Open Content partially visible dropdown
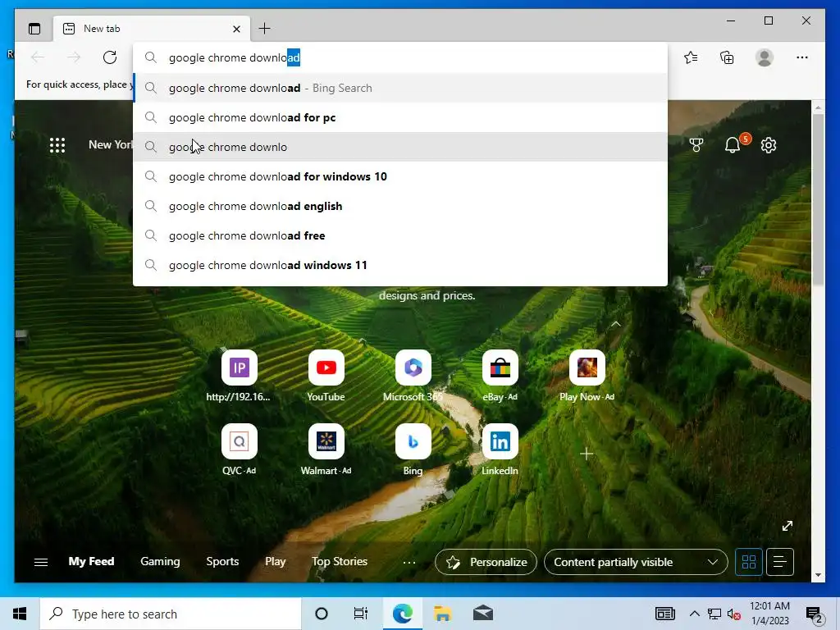The height and width of the screenshot is (630, 840). [x=636, y=562]
